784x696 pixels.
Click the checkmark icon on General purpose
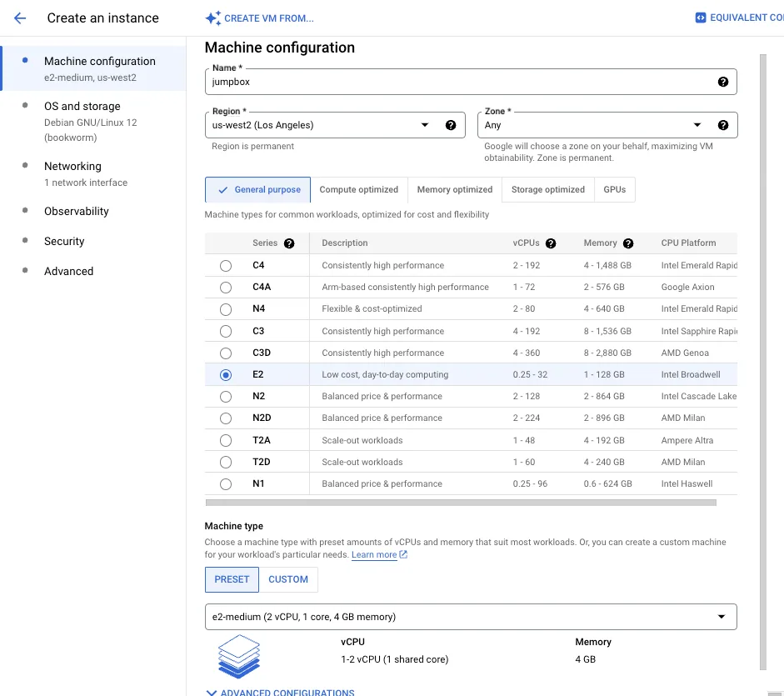223,190
